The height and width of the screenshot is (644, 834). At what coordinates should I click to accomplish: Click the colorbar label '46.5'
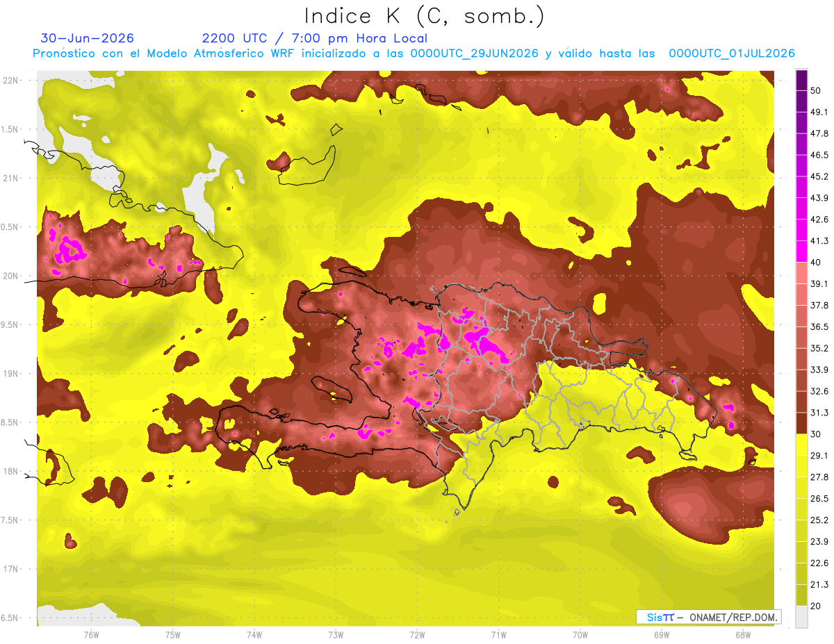pos(819,155)
